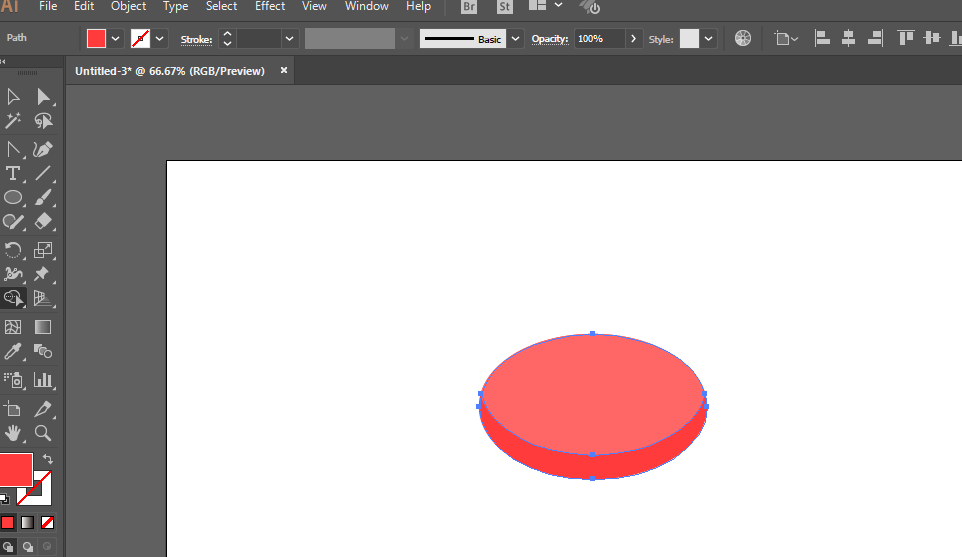Set paint to None

[47, 523]
